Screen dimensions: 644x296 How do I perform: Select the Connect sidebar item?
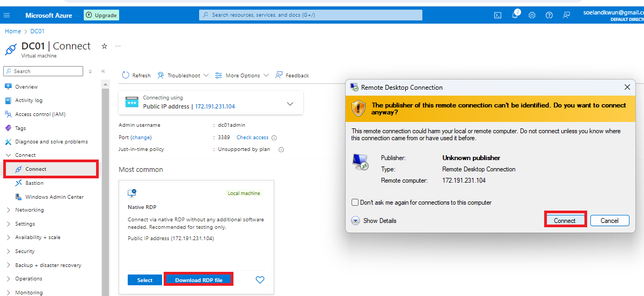click(51, 169)
